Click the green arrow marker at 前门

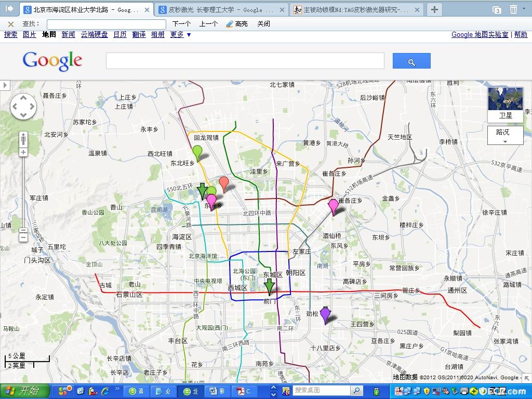(x=270, y=287)
